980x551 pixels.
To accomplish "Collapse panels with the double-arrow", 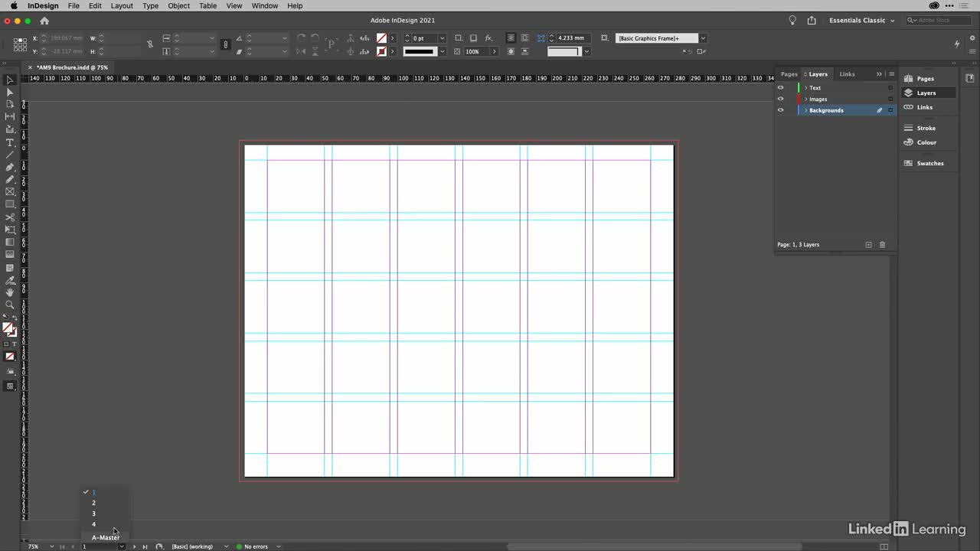I will (879, 74).
